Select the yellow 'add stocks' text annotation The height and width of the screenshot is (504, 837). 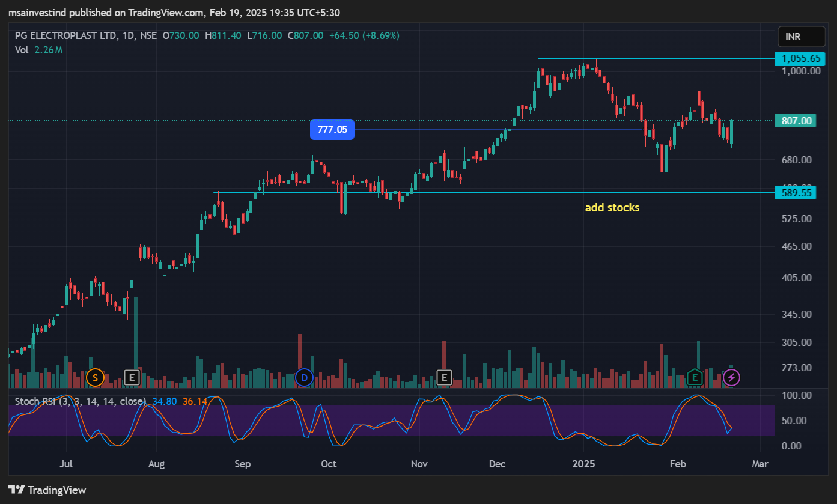612,208
